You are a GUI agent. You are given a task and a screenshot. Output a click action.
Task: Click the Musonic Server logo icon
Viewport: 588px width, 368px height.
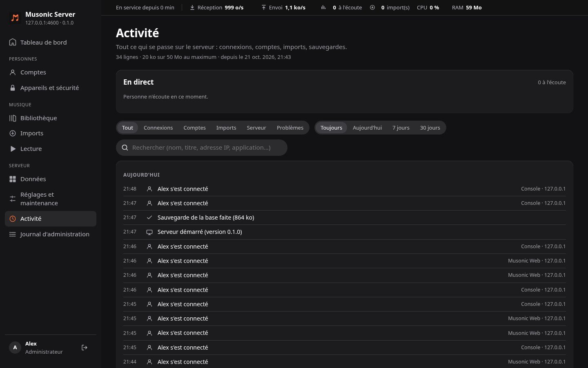15,18
